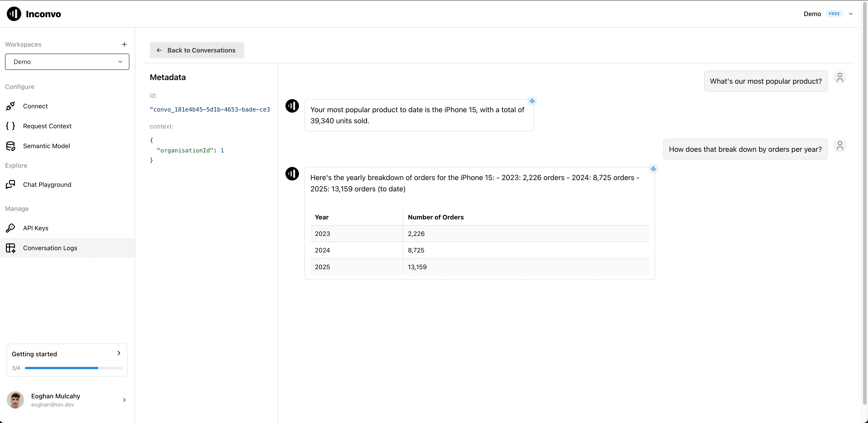This screenshot has height=423, width=868.
Task: Click Back to Conversations button
Action: pos(197,50)
